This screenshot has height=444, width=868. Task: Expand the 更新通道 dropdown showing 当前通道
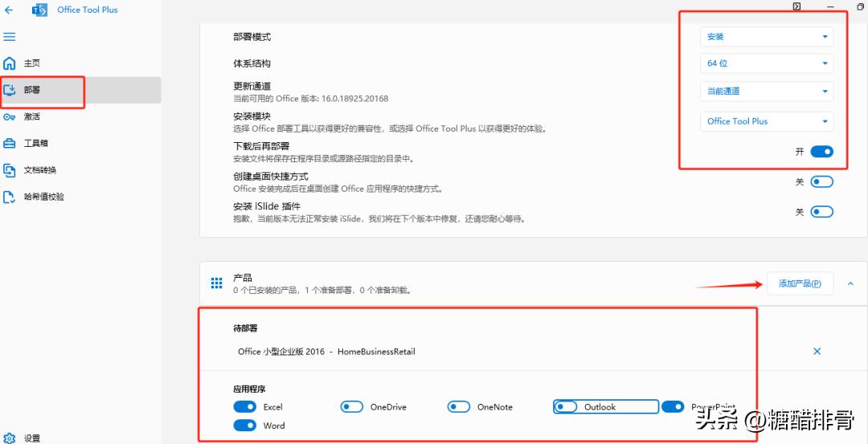(x=767, y=92)
